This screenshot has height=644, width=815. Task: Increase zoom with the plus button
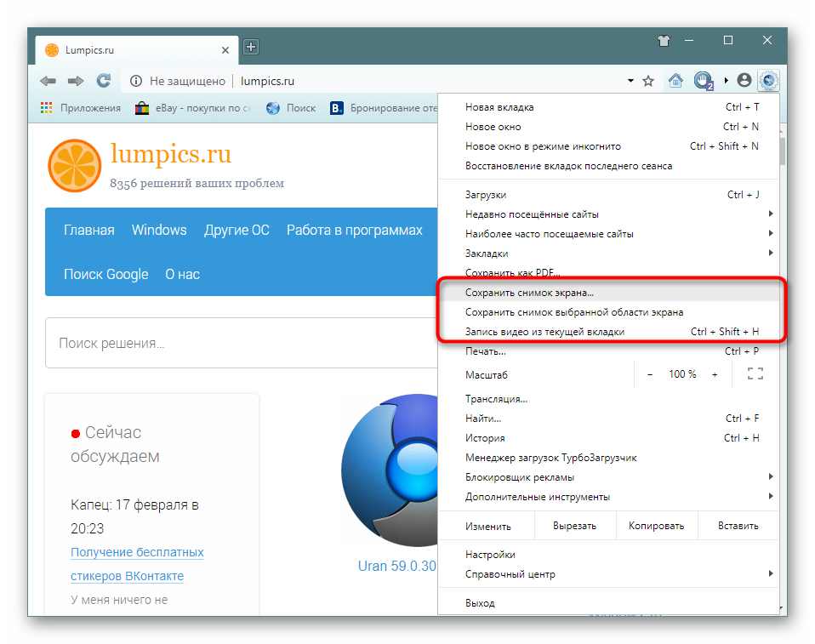pyautogui.click(x=715, y=374)
